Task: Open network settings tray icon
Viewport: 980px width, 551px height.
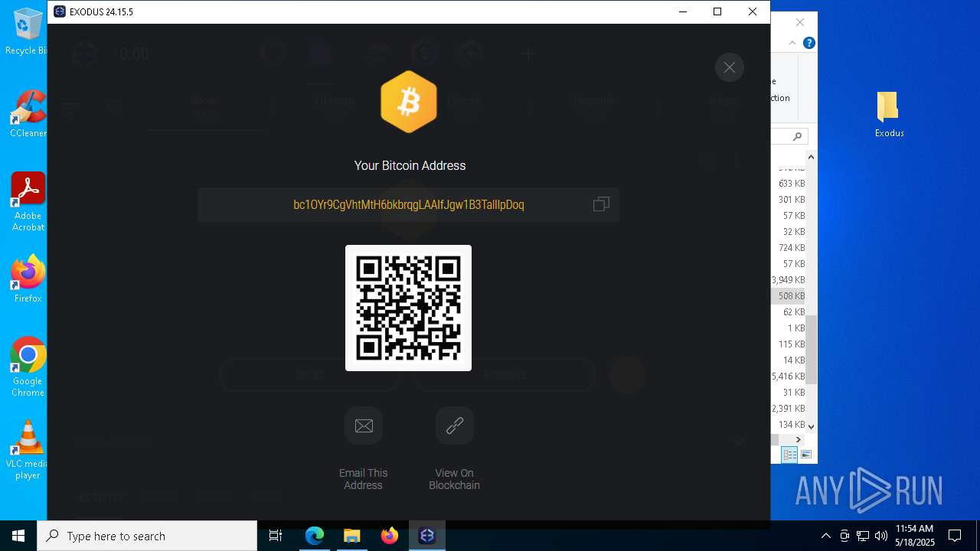Action: (x=863, y=536)
